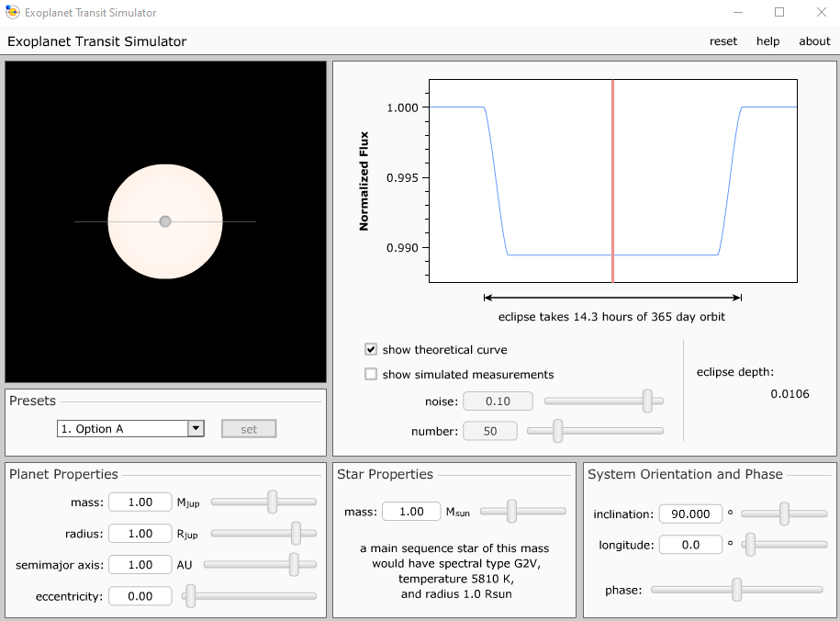Move the inclination slider
840x621 pixels.
tap(783, 514)
